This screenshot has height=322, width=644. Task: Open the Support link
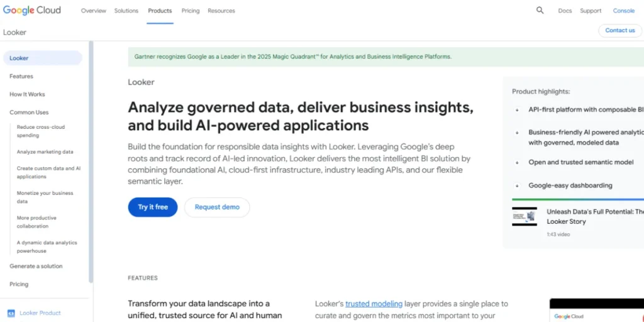pos(591,11)
